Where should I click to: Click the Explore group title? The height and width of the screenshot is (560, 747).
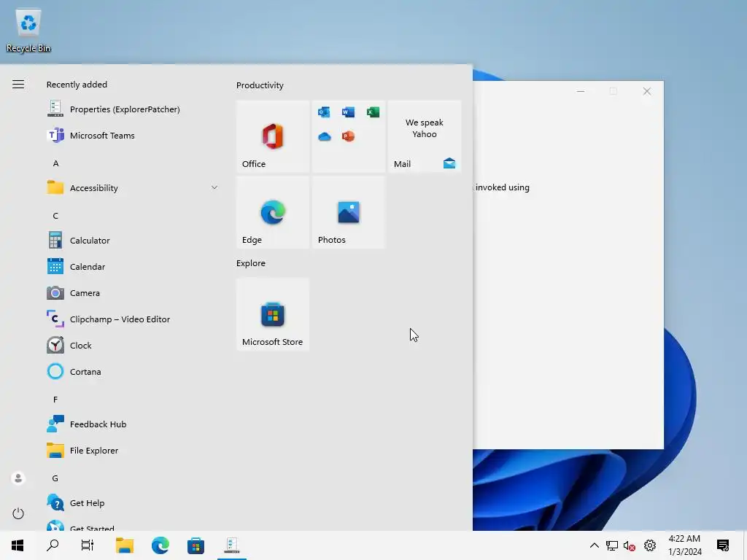(251, 263)
